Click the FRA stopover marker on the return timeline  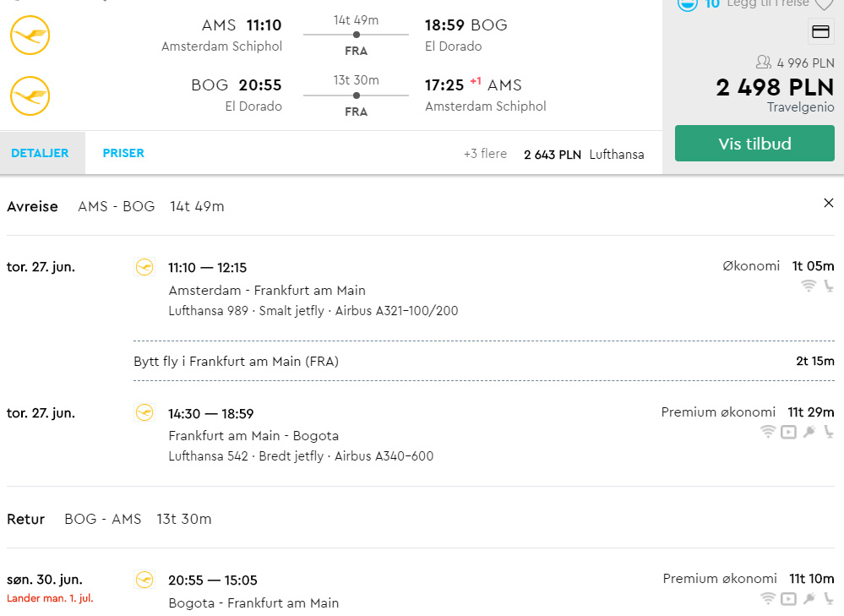[357, 95]
